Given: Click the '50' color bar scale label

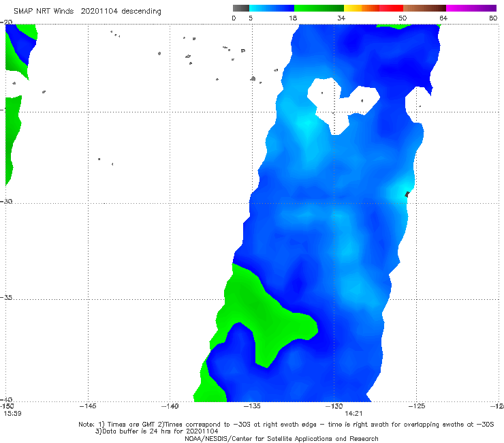Looking at the screenshot, I should coord(403,18).
